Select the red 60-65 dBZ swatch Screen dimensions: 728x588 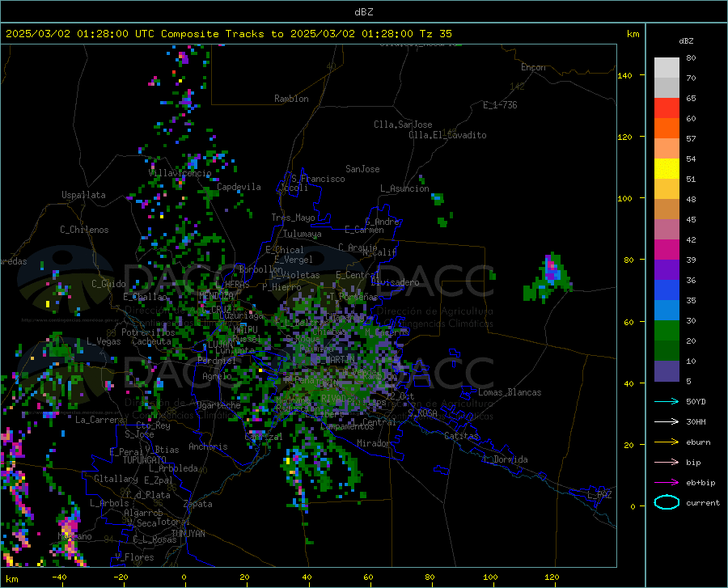[x=667, y=108]
